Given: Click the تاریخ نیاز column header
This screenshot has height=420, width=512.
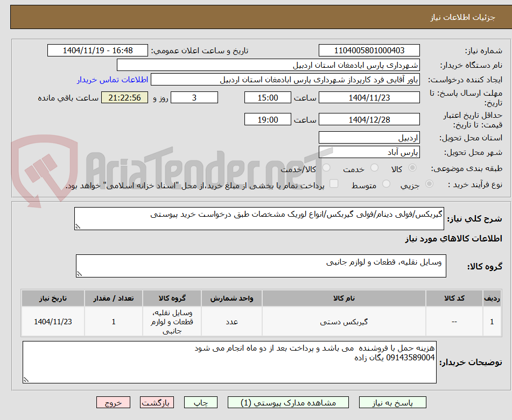Looking at the screenshot, I should tap(53, 298).
